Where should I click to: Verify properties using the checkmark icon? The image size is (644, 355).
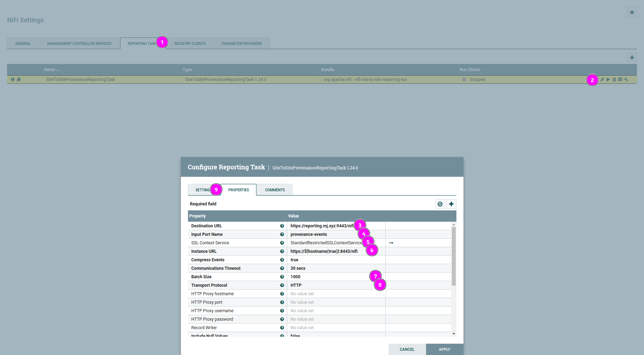[x=440, y=204]
